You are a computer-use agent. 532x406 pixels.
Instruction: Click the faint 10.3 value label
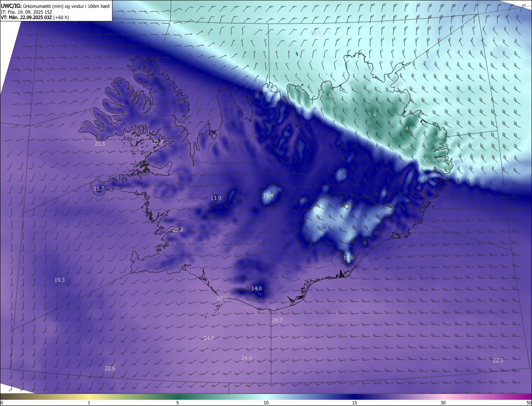click(315, 33)
